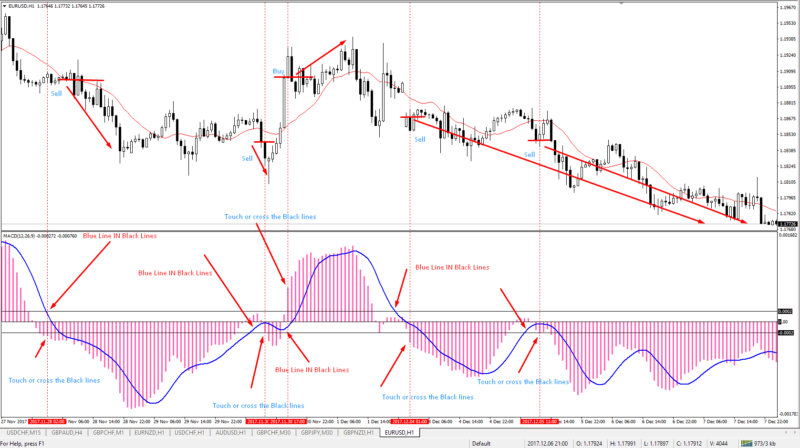The height and width of the screenshot is (448, 800).
Task: Click the current price label on price scale
Action: [x=788, y=224]
